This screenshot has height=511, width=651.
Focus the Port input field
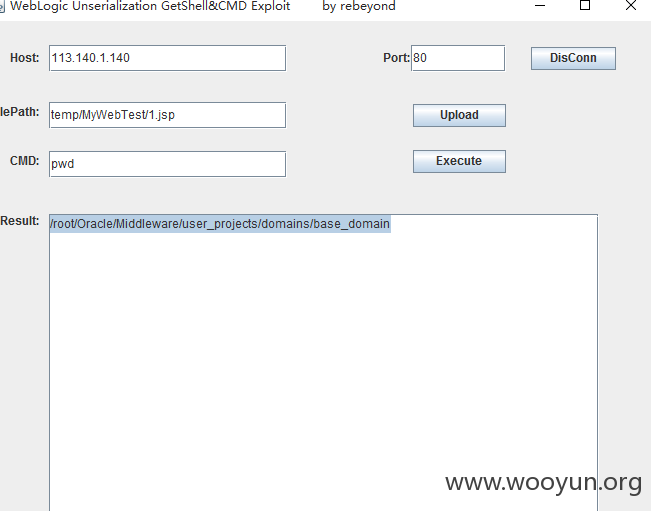point(458,58)
